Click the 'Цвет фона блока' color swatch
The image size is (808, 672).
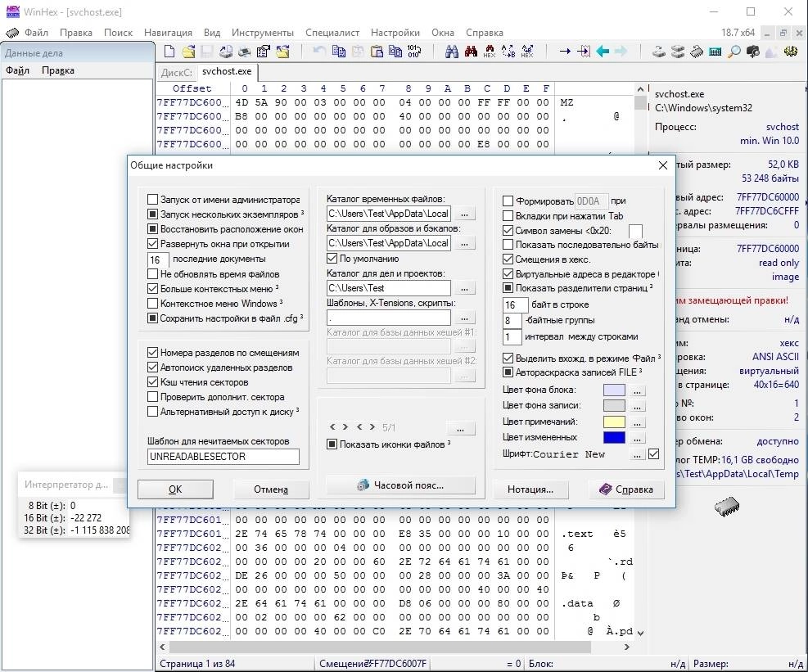[x=614, y=390]
